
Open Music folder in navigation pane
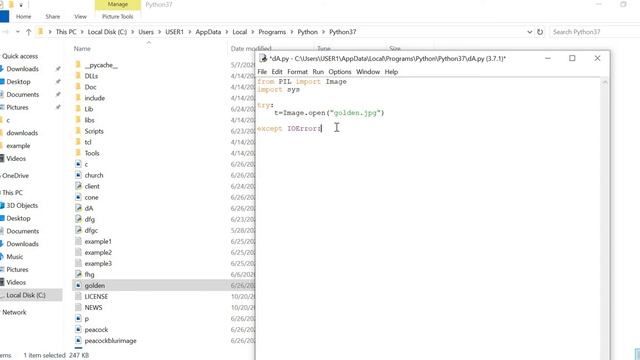(x=15, y=256)
